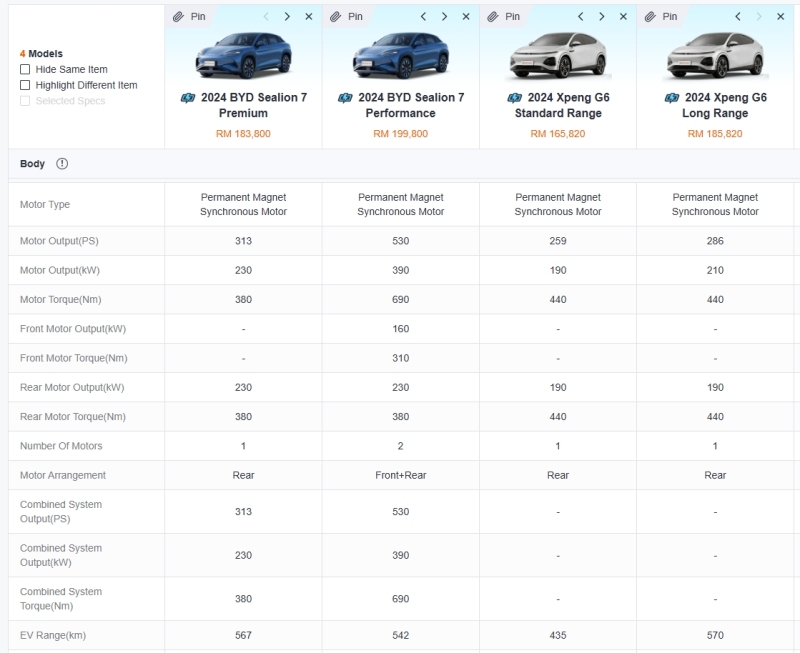
Task: Select Front Motor Output(kW) row label
Action: point(73,329)
